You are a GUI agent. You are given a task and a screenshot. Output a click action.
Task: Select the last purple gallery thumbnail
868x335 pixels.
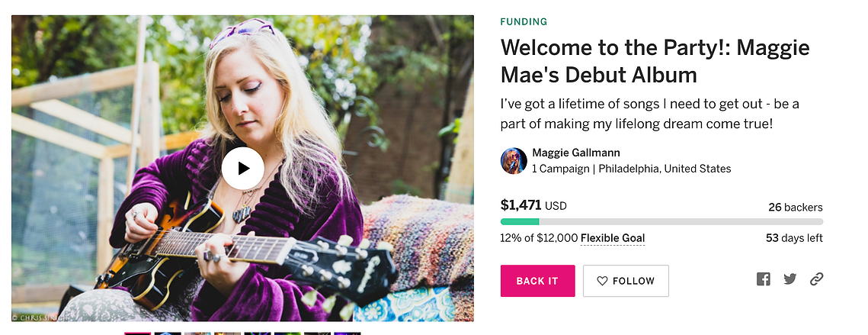coord(347,333)
